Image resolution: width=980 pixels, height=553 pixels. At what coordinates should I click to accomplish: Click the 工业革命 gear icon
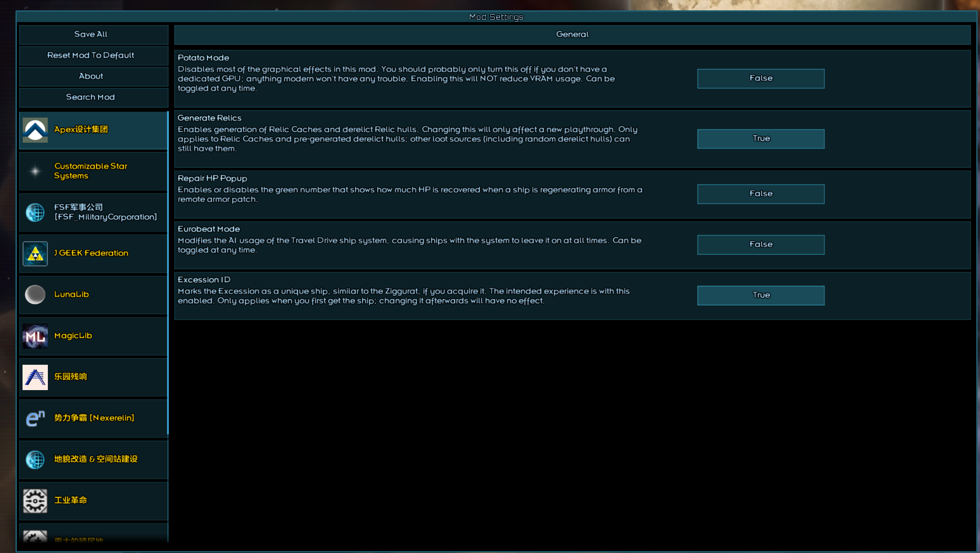click(35, 501)
